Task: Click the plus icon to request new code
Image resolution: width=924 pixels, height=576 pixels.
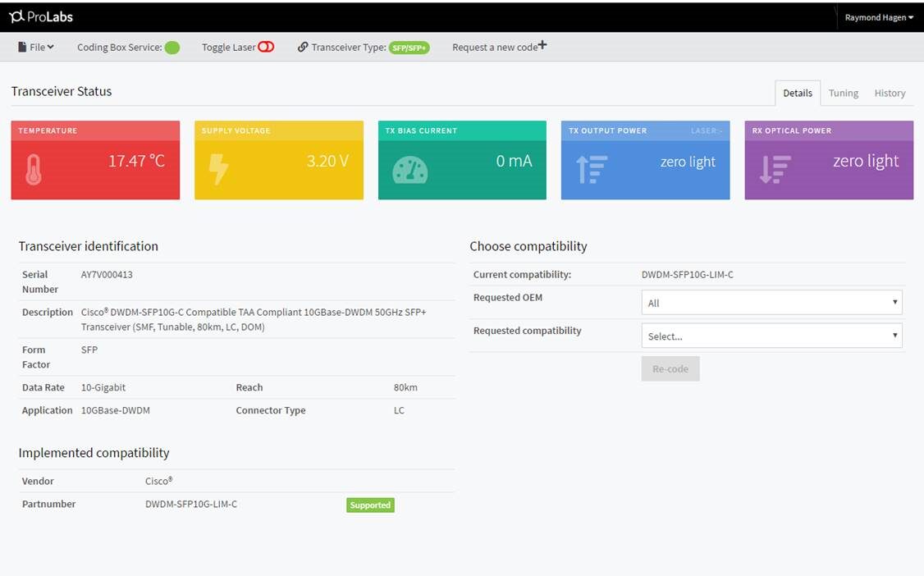Action: (542, 46)
